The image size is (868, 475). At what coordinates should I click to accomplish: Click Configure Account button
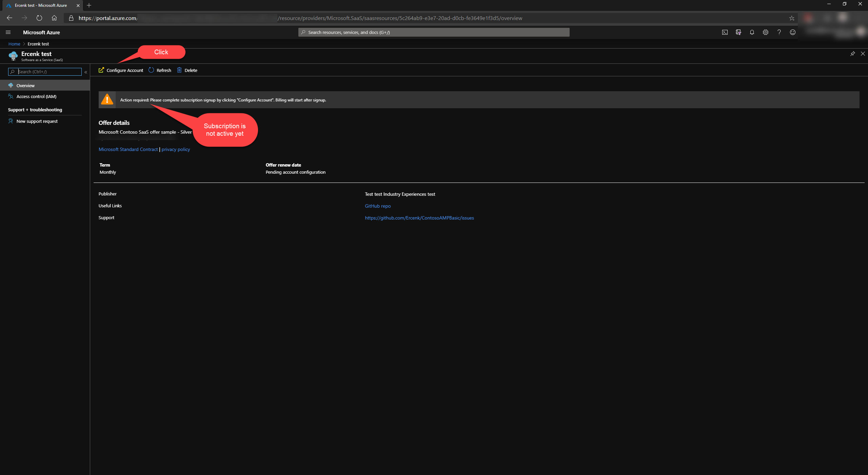[x=121, y=70]
